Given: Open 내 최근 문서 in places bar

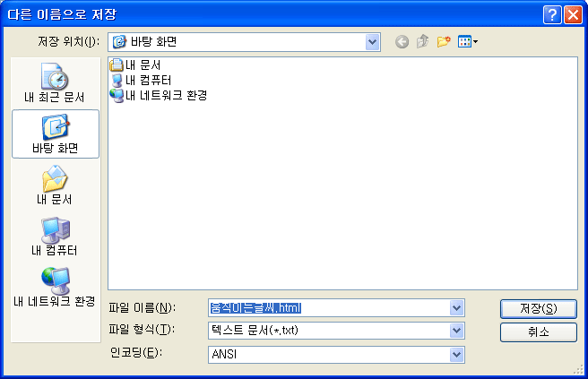Looking at the screenshot, I should click(x=55, y=83).
